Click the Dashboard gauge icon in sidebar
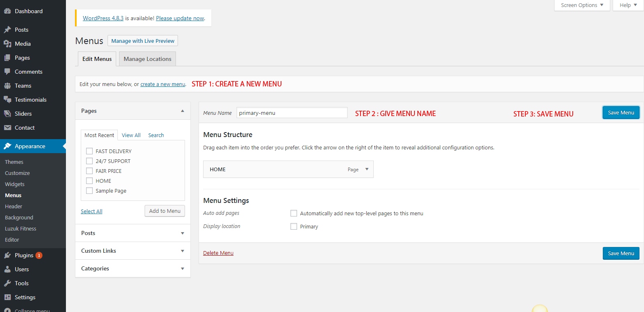This screenshot has height=312, width=644. pos(7,11)
